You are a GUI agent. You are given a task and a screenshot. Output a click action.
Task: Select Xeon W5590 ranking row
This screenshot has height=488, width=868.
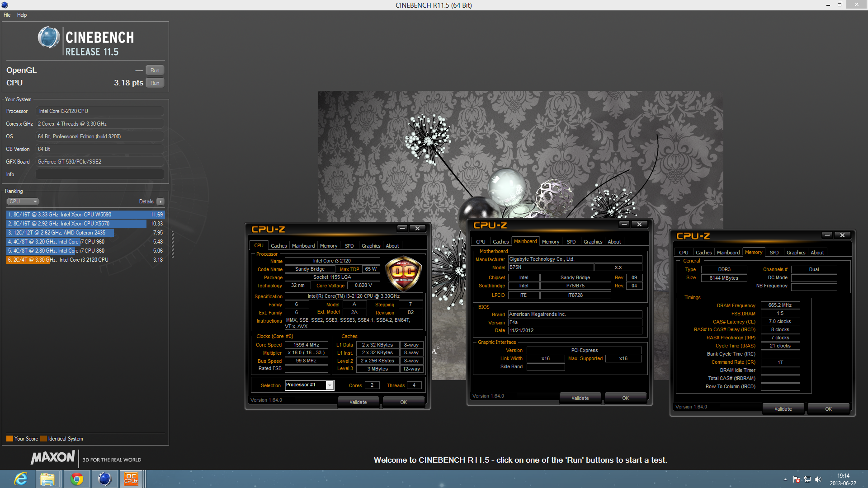85,215
